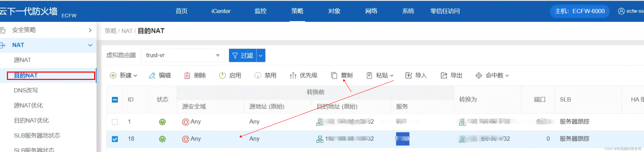Click Any zone icon in row 18
This screenshot has width=644, height=152.
[x=185, y=139]
